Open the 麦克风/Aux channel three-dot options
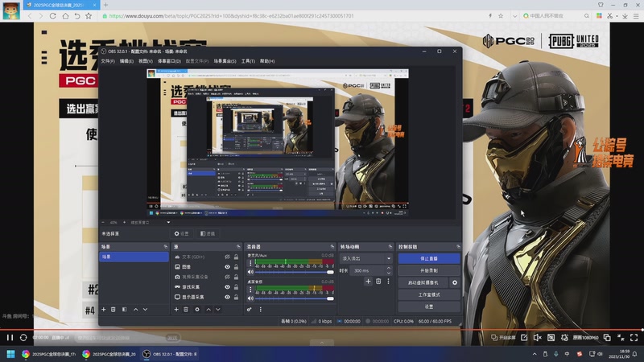Screen dimensions: 644x362 click(250, 263)
